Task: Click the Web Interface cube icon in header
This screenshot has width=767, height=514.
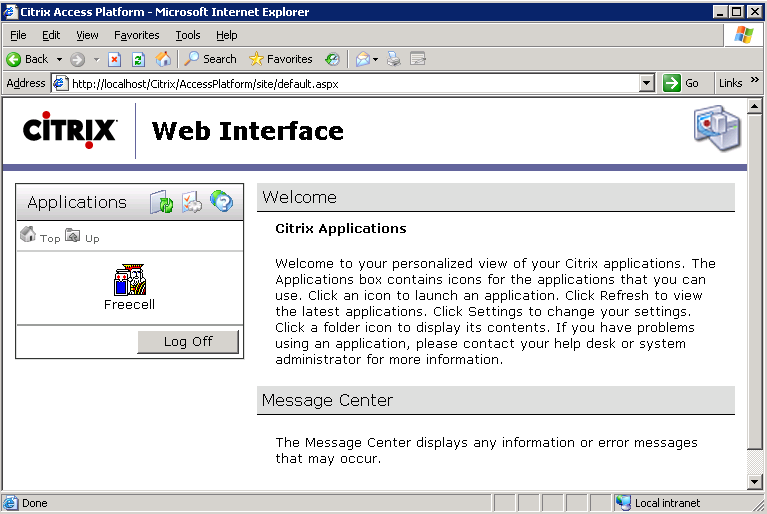Action: (717, 128)
